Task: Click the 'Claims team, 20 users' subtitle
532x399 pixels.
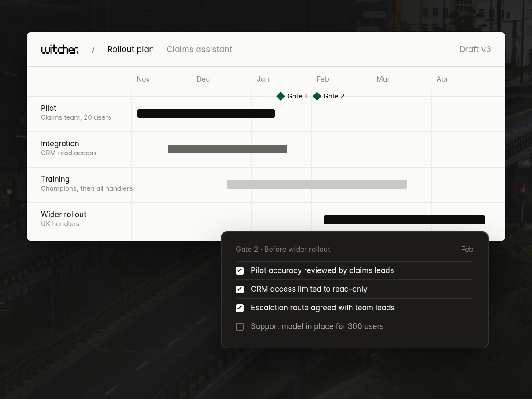Action: tap(76, 117)
